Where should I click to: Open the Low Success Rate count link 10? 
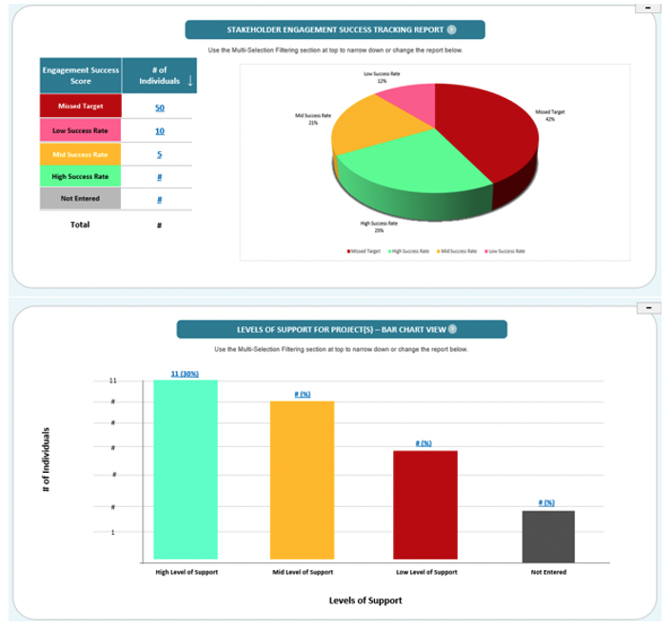(159, 131)
